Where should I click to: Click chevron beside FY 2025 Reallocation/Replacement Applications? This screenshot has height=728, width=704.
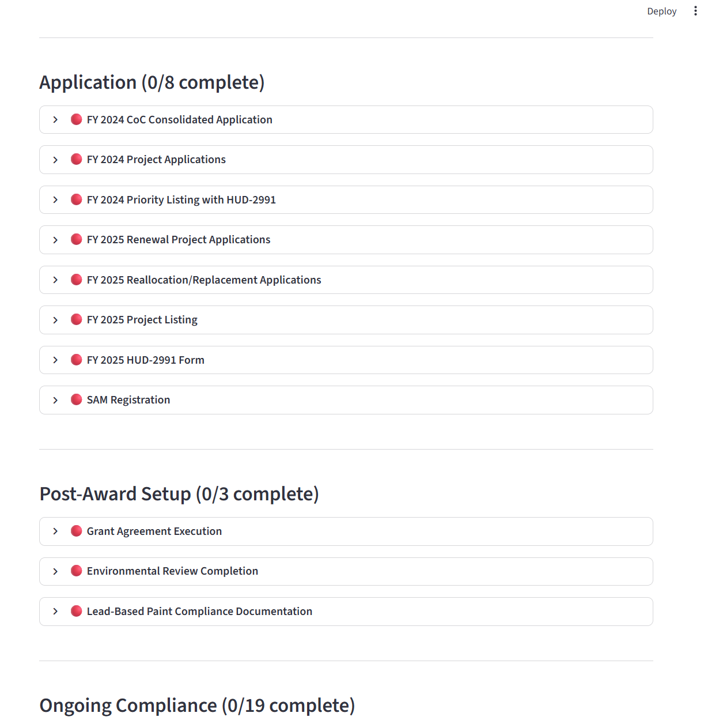pyautogui.click(x=55, y=280)
